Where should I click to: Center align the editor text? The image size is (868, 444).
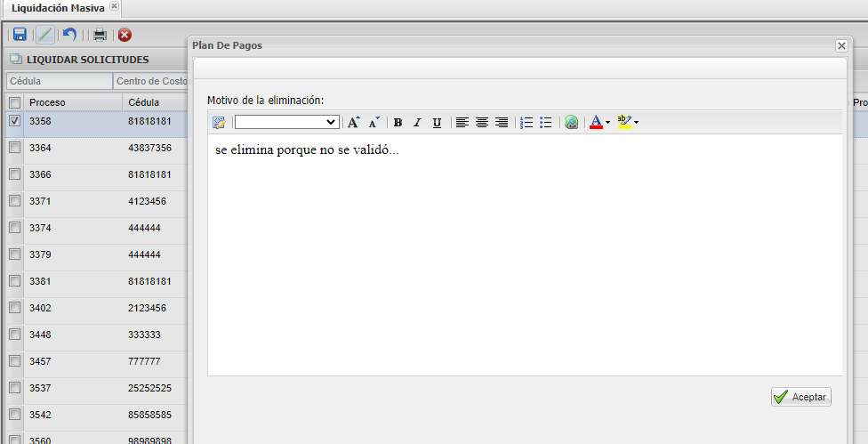pos(482,123)
